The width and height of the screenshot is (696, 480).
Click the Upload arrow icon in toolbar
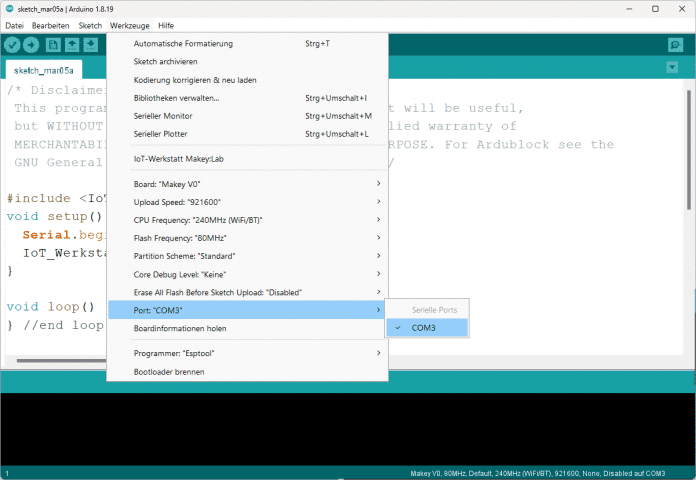point(31,45)
